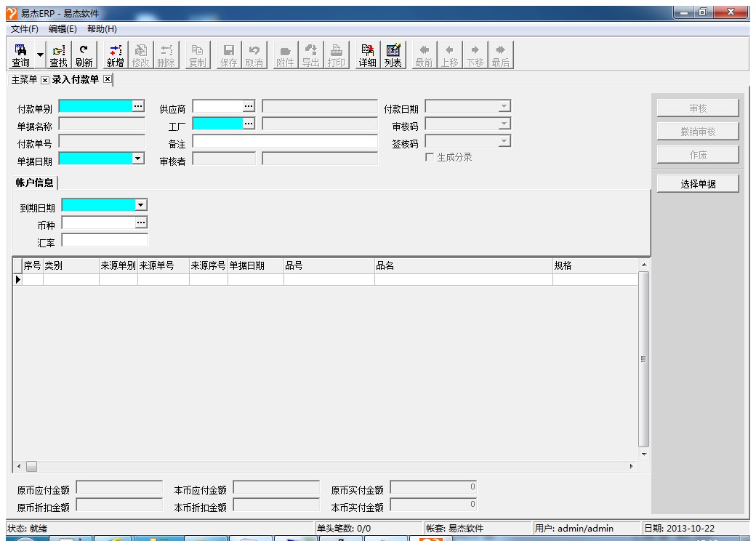
Task: Click the horizontal scrollbar thumb under grid
Action: pos(31,465)
